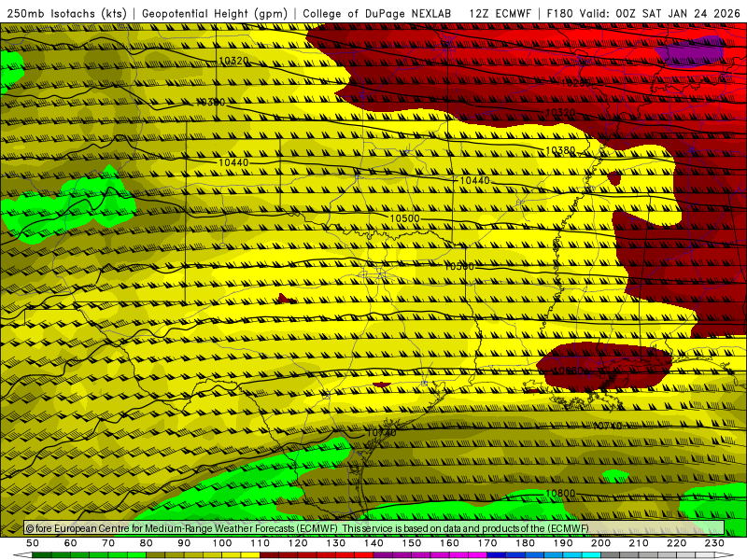Viewport: 747px width, 560px height.
Task: Click the legend value 50
Action: (x=33, y=543)
